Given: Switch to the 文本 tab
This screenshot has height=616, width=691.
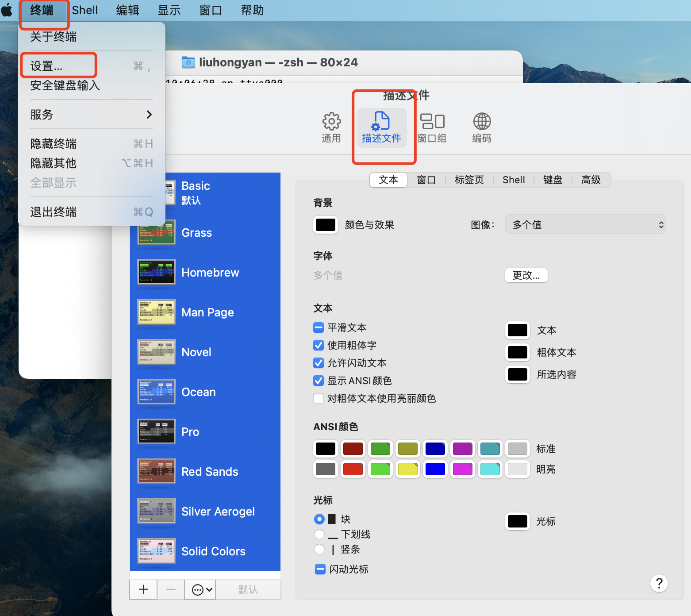Looking at the screenshot, I should pos(388,180).
